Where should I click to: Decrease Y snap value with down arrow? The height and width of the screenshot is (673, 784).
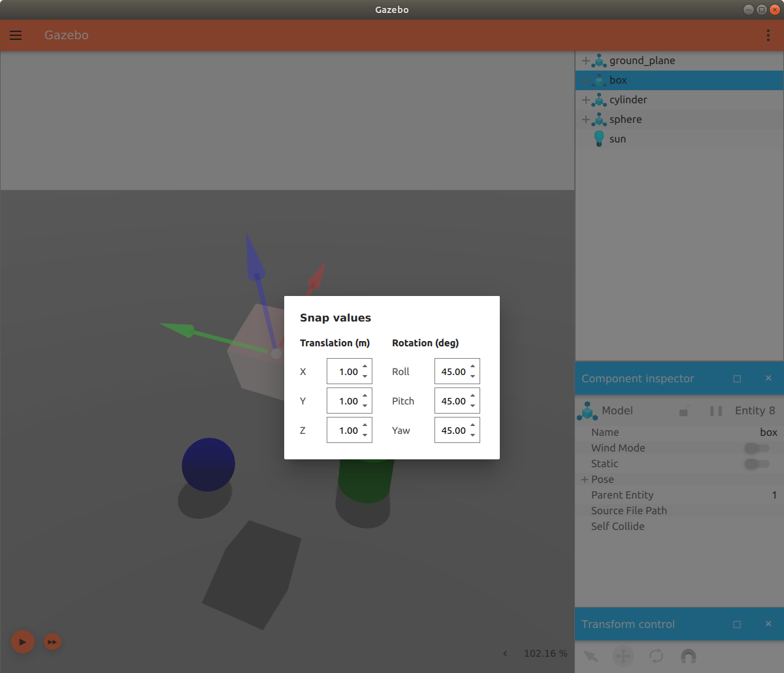click(x=365, y=406)
